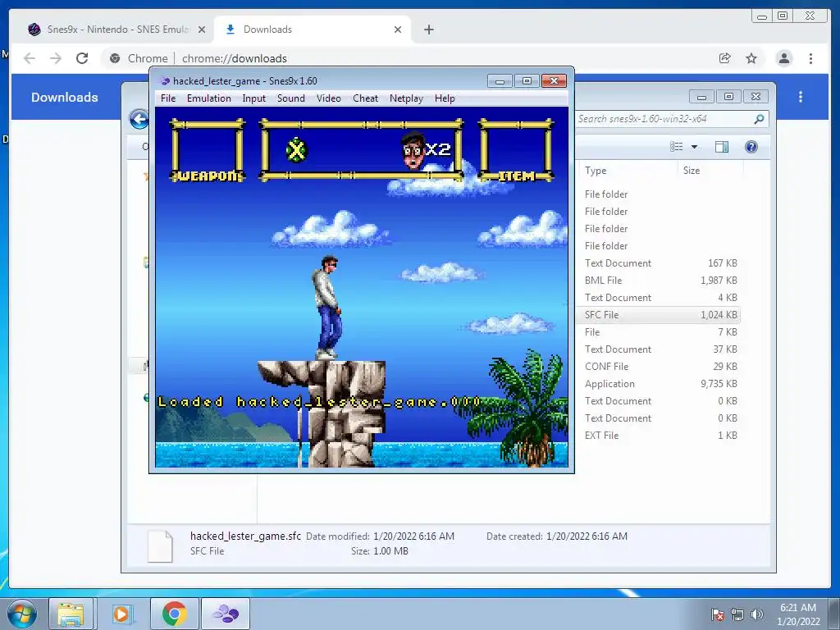Screen dimensions: 840x630
Task: Click the ITEM box in the game HUD
Action: [x=516, y=151]
